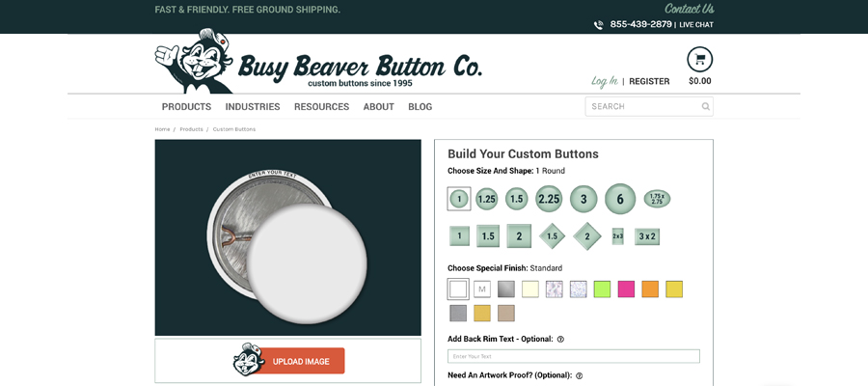Viewport: 868px width, 386px height.
Task: Show help for Artwork Proof option
Action: tap(579, 375)
